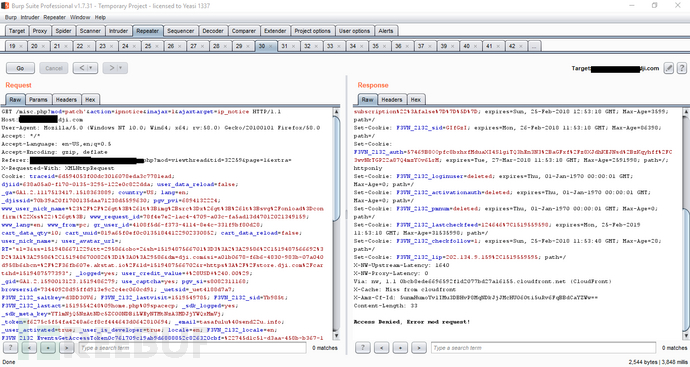The width and height of the screenshot is (690, 367).
Task: Open the Repeater menu in menu bar
Action: tap(55, 18)
